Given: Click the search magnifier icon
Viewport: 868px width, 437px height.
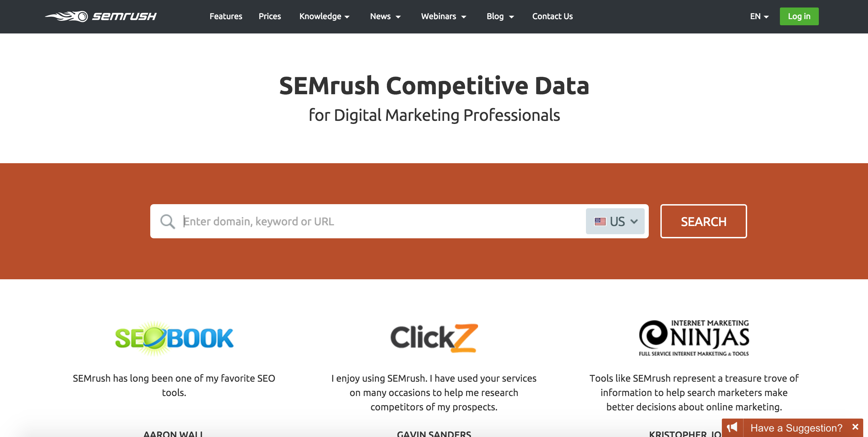Looking at the screenshot, I should coord(167,221).
